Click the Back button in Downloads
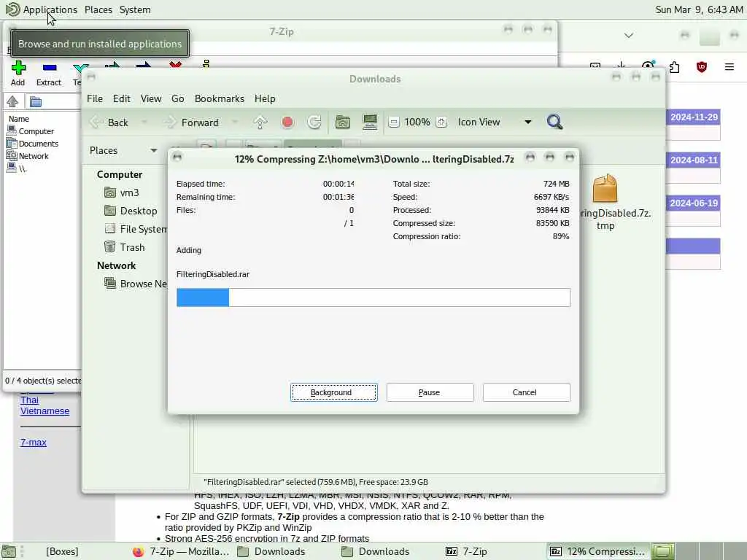 (111, 122)
